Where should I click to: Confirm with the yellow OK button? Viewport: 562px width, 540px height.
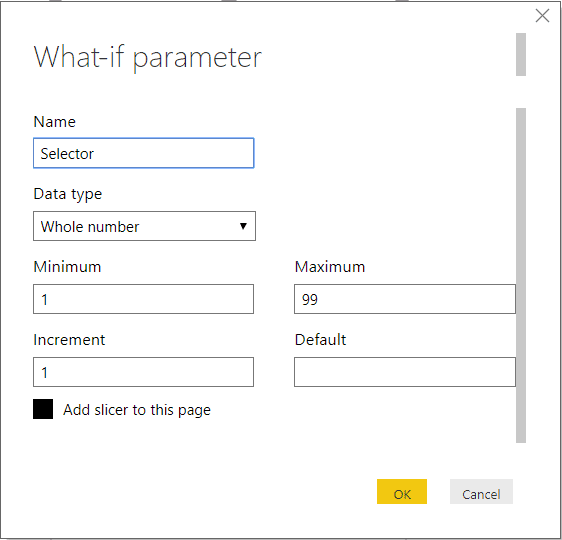tap(402, 492)
